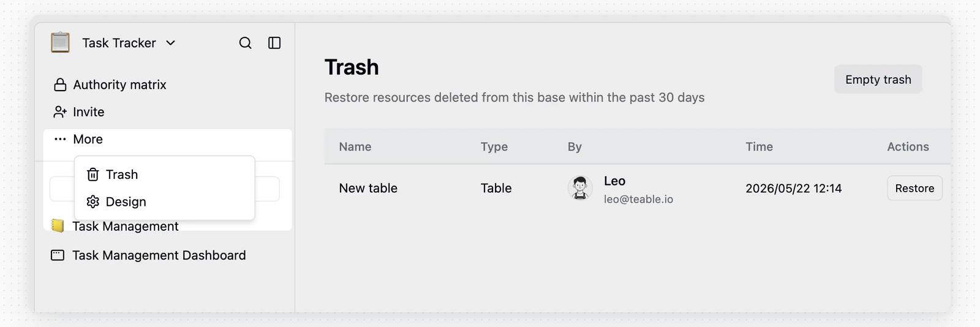Open the Task Management notebook icon
Image resolution: width=980 pixels, height=327 pixels.
(58, 226)
